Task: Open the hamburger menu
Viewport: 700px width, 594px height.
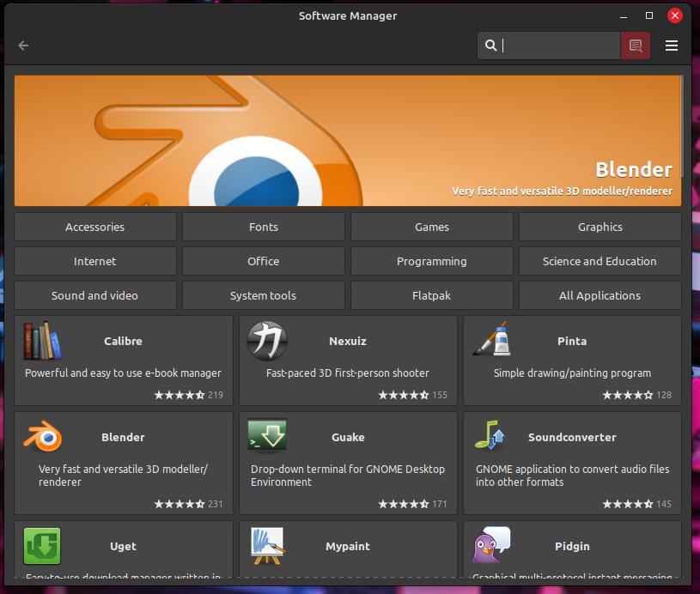Action: tap(672, 45)
